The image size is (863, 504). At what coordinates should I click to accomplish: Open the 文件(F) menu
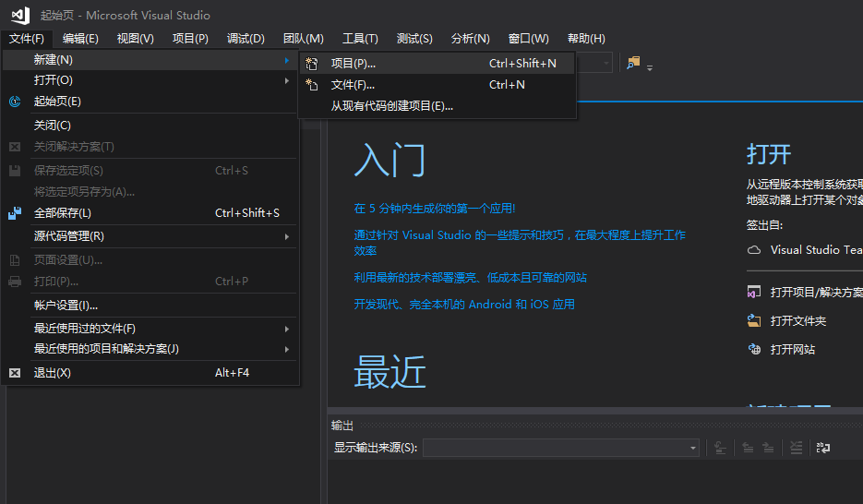tap(27, 39)
